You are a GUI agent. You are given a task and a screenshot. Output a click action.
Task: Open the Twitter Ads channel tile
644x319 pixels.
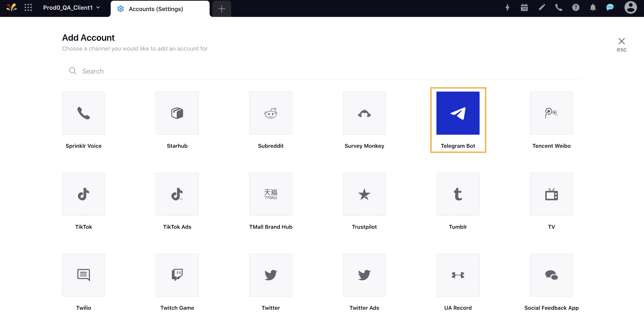tap(364, 275)
